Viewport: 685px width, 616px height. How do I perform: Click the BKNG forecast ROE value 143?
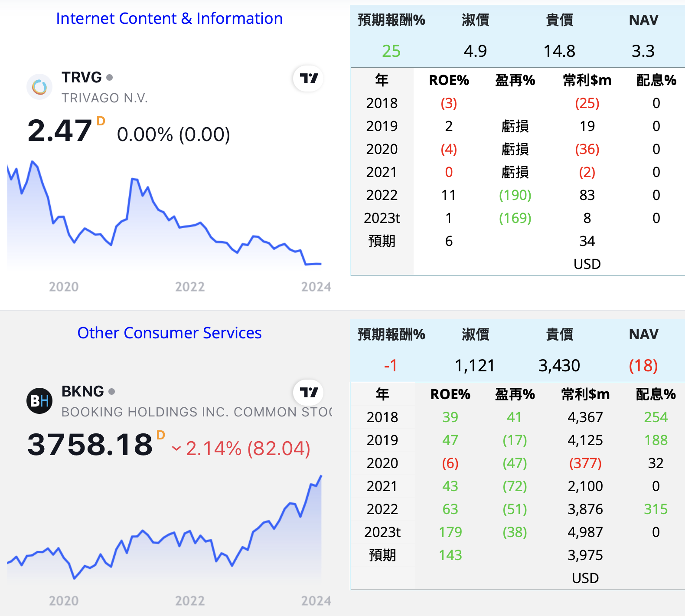tap(450, 555)
